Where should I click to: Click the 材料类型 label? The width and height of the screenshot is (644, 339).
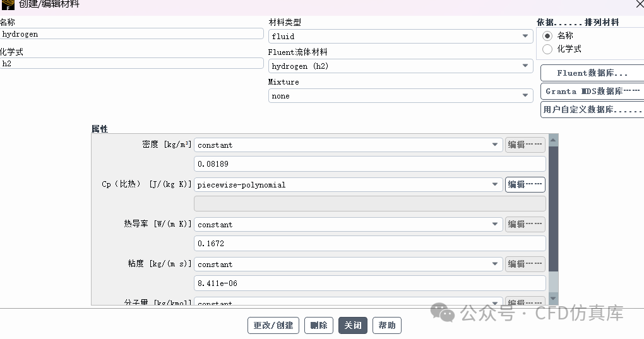[285, 22]
